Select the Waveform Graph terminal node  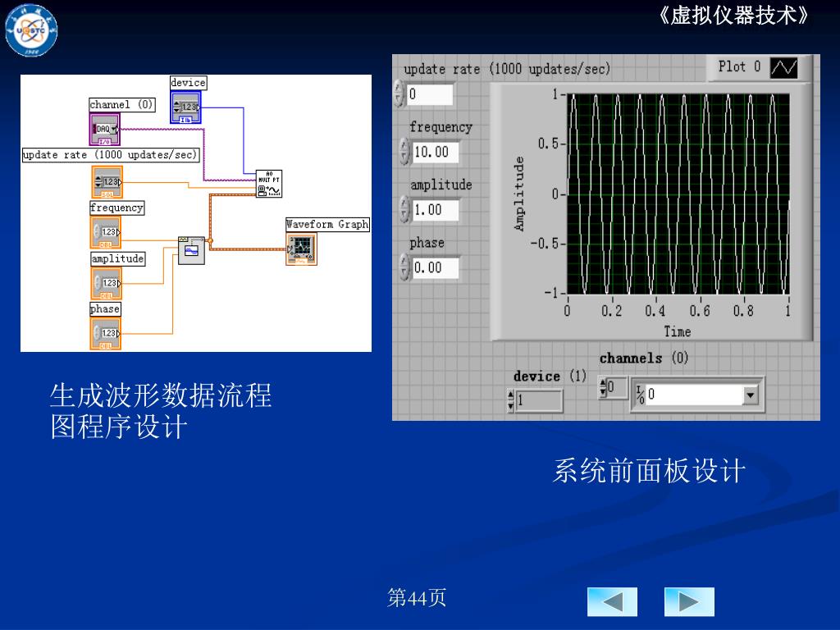tap(302, 249)
